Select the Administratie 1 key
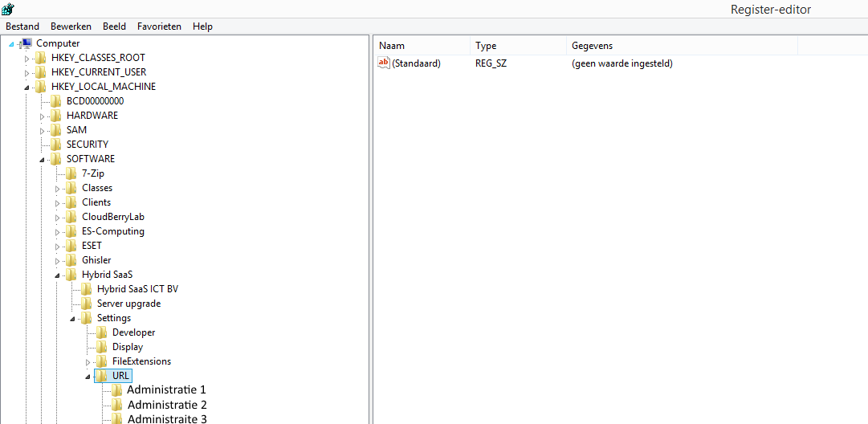This screenshot has width=868, height=424. (166, 390)
